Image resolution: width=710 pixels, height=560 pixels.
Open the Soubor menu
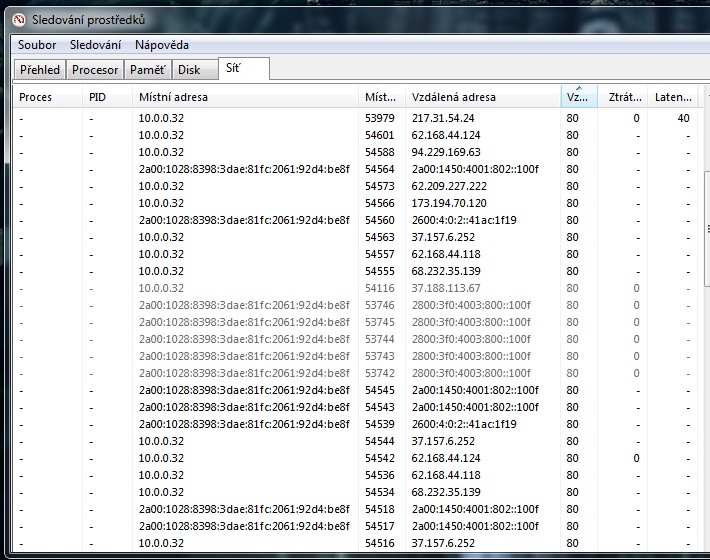pos(36,45)
